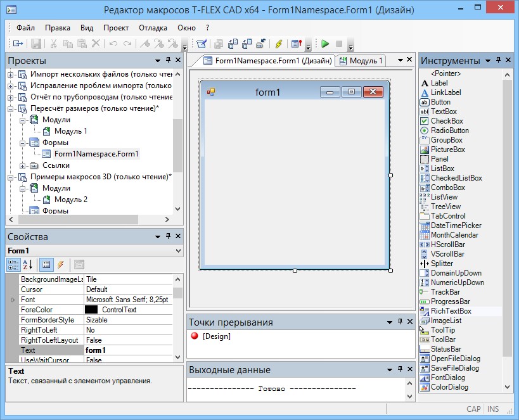Select the <Pointer> tool
This screenshot has width=519, height=420.
pos(446,73)
